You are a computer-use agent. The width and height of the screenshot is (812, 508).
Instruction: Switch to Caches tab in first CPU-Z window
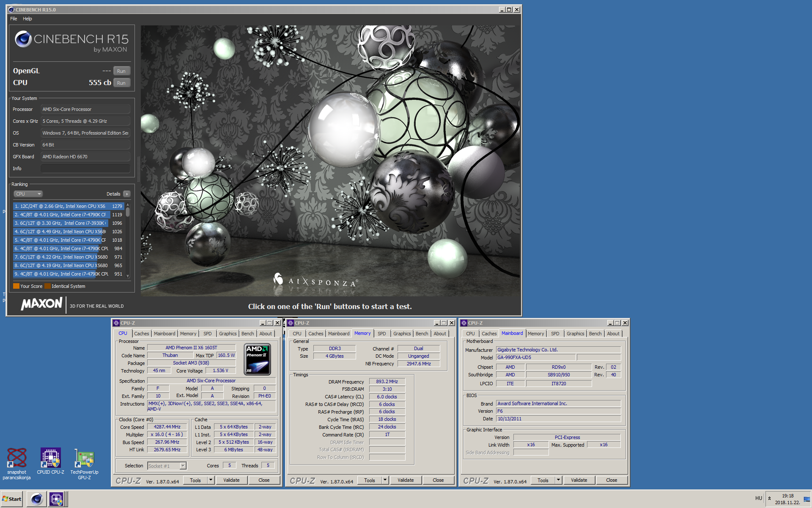tap(142, 334)
